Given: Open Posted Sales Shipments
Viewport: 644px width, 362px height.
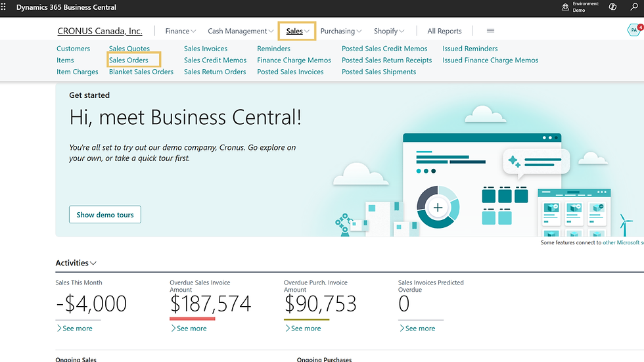Looking at the screenshot, I should [x=379, y=72].
